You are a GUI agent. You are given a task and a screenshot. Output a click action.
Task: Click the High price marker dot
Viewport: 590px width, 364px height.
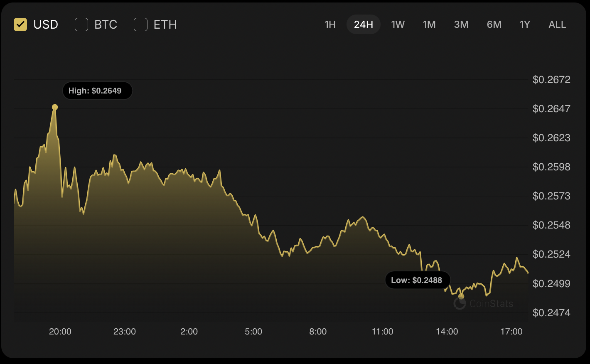click(55, 107)
